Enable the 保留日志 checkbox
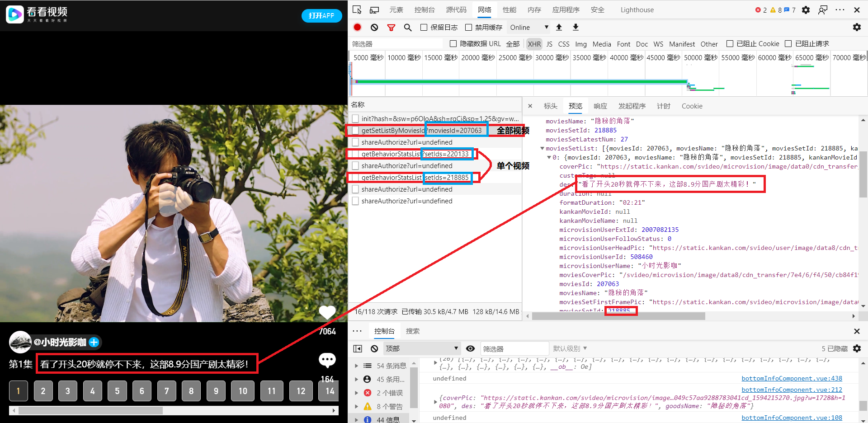This screenshot has width=868, height=423. tap(424, 28)
